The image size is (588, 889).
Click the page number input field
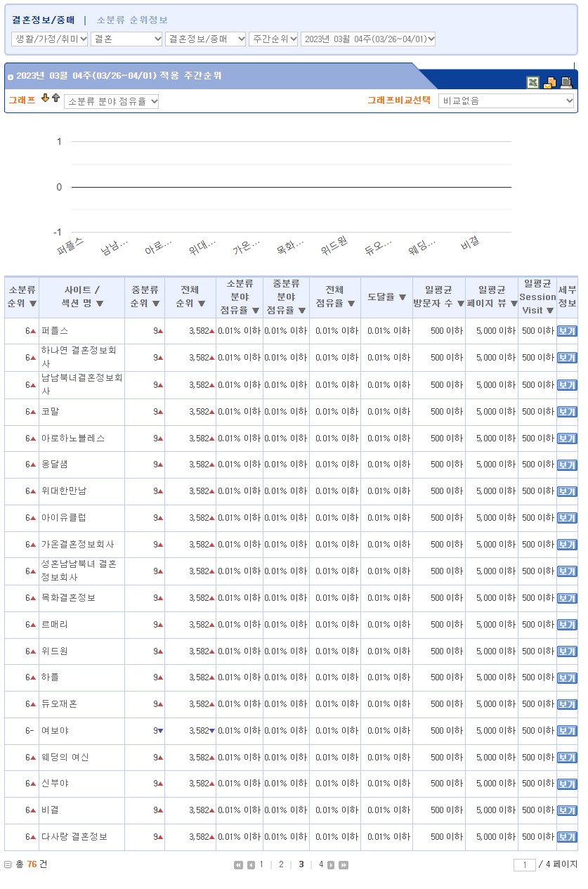pyautogui.click(x=524, y=865)
